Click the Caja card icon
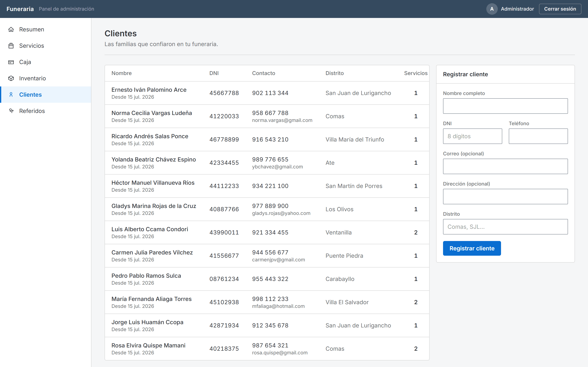Screen dimensions: 588x367 click(x=11, y=62)
